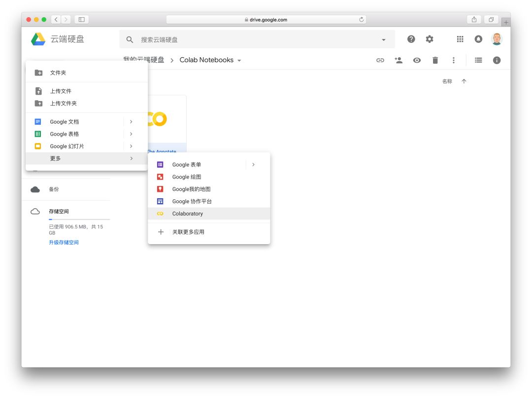
Task: Click the preview eye icon
Action: point(417,61)
